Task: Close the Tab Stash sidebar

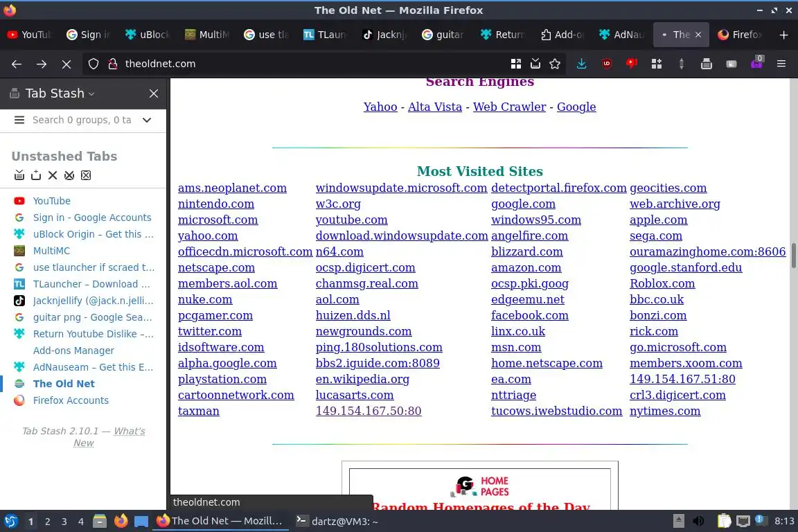Action: [154, 94]
